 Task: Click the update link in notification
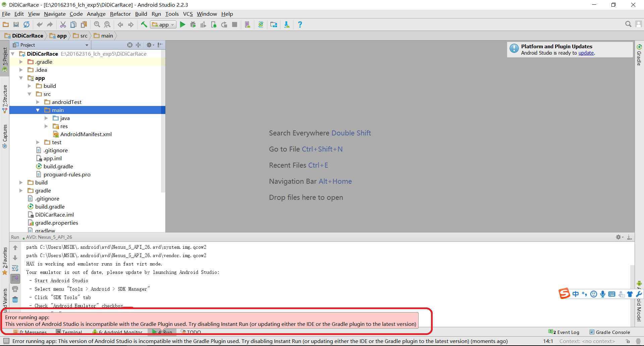click(586, 53)
